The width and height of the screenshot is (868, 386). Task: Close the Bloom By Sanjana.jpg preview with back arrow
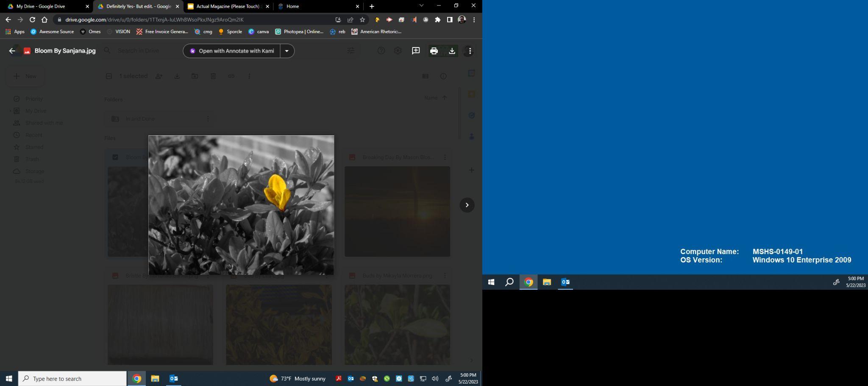coord(12,51)
